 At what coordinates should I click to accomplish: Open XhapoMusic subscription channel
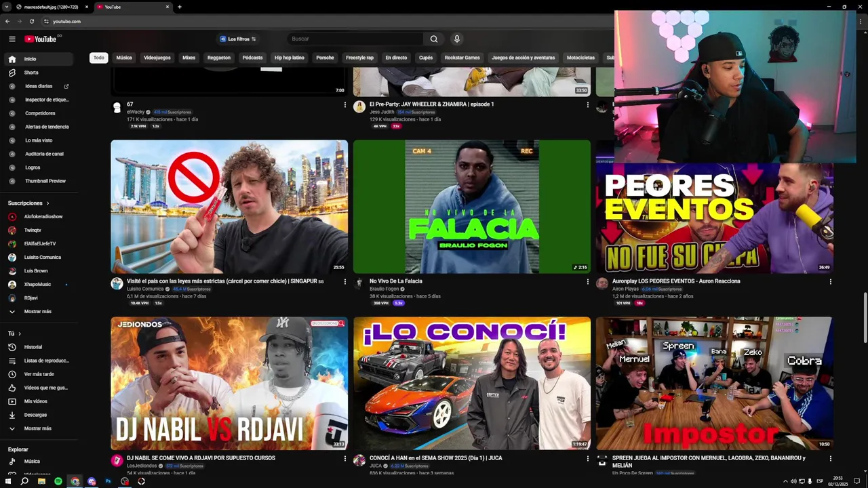(38, 285)
